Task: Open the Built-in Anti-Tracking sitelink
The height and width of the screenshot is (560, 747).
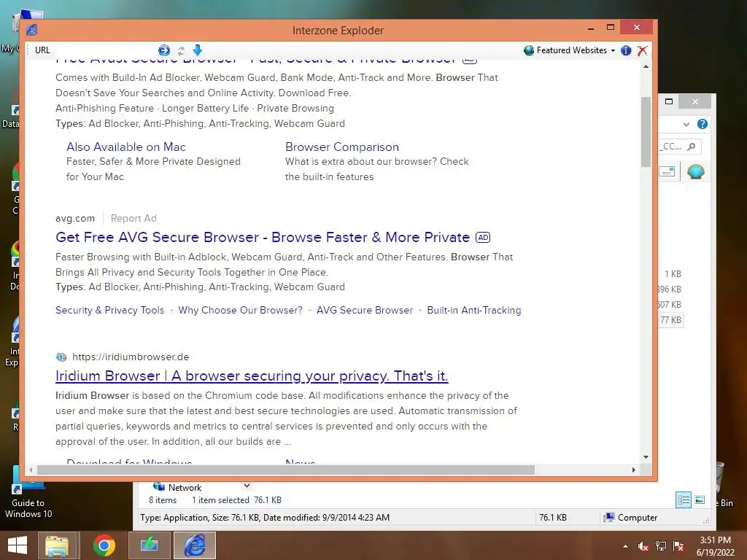Action: pyautogui.click(x=474, y=310)
